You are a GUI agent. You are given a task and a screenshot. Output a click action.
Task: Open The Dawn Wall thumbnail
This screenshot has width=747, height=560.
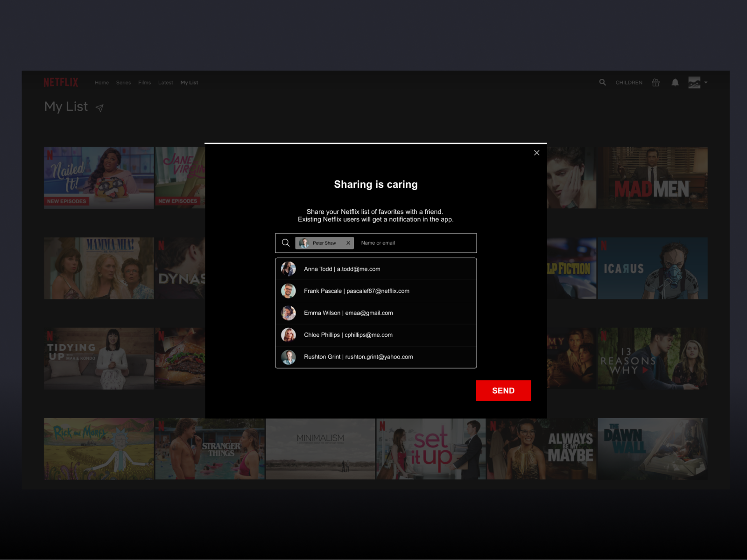[x=653, y=449]
